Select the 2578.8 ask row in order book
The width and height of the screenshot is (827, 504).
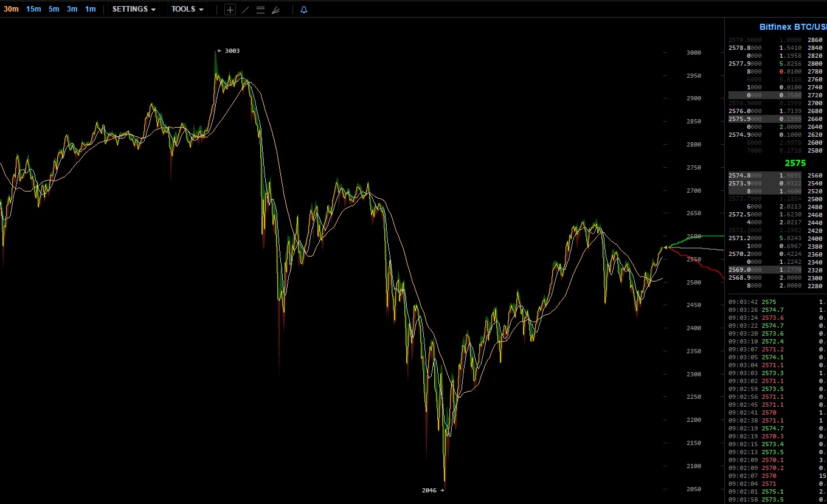(x=766, y=48)
